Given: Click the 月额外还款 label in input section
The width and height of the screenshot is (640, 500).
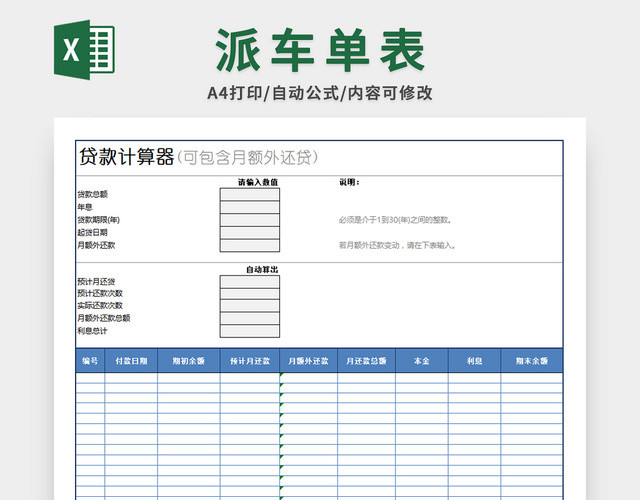Looking at the screenshot, I should coord(96,245).
